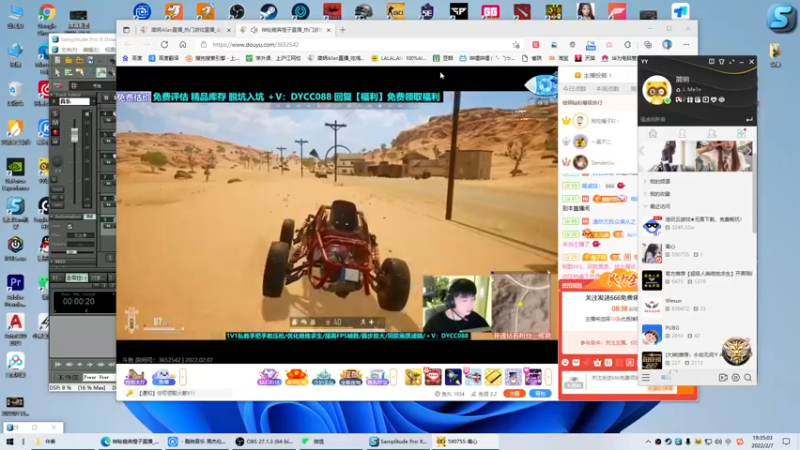The width and height of the screenshot is (800, 450).
Task: Expand the middle gift group arrow
Action: (393, 378)
